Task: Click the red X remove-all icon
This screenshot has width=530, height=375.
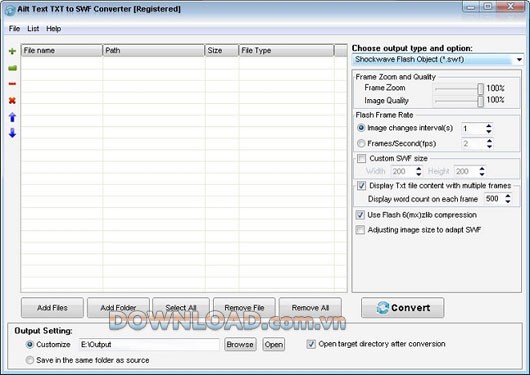Action: pos(12,100)
